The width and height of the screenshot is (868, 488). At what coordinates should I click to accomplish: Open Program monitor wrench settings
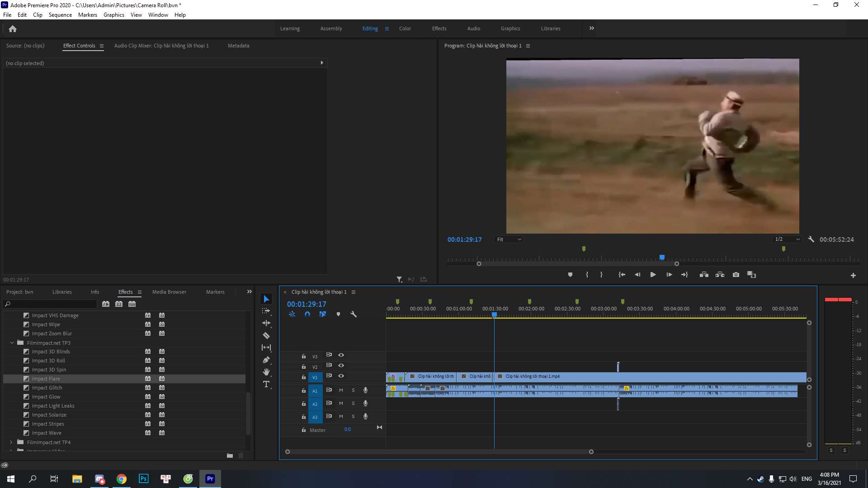(811, 239)
